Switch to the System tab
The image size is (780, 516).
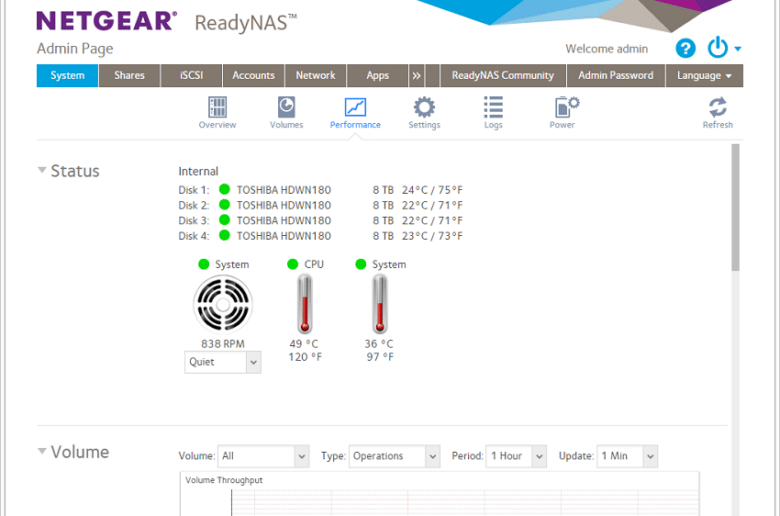coord(67,76)
